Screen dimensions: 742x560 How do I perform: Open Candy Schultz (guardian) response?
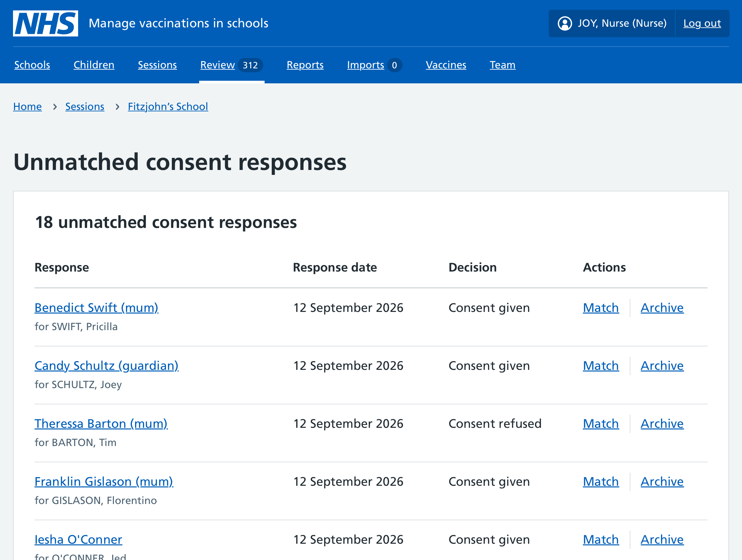107,366
